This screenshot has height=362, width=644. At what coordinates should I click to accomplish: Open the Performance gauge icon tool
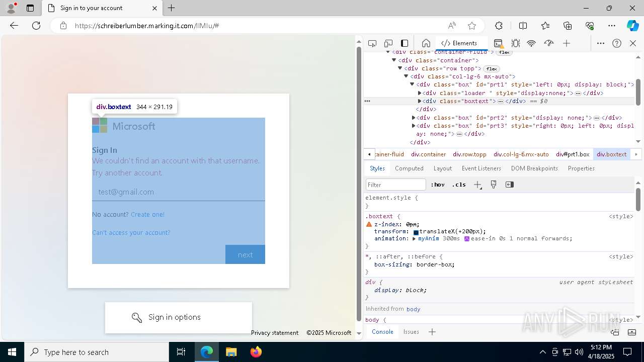click(549, 43)
